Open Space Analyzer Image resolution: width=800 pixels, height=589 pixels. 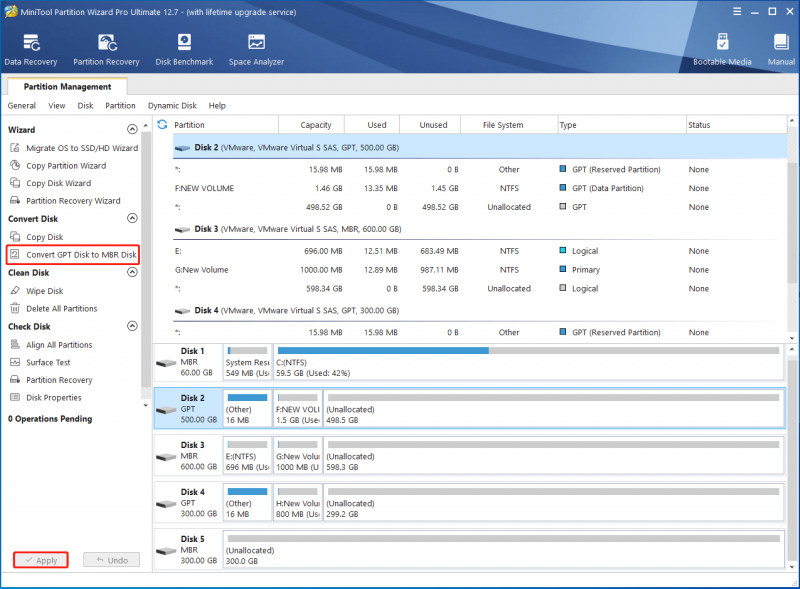point(256,50)
